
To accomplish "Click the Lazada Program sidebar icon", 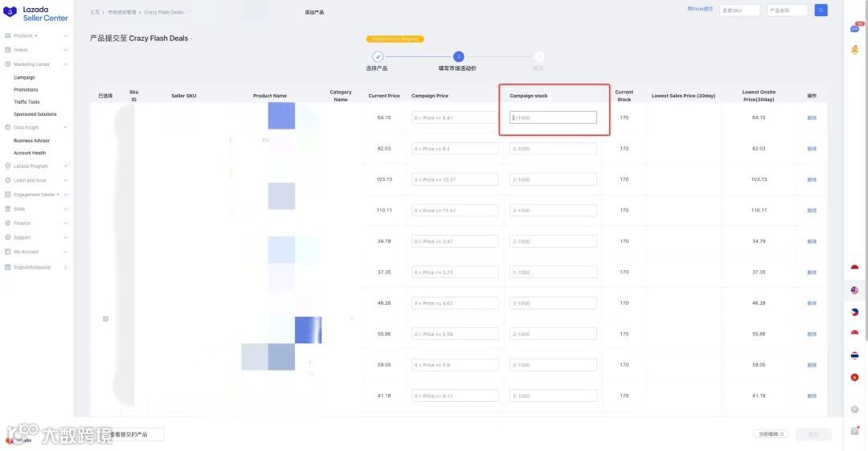I will point(8,166).
